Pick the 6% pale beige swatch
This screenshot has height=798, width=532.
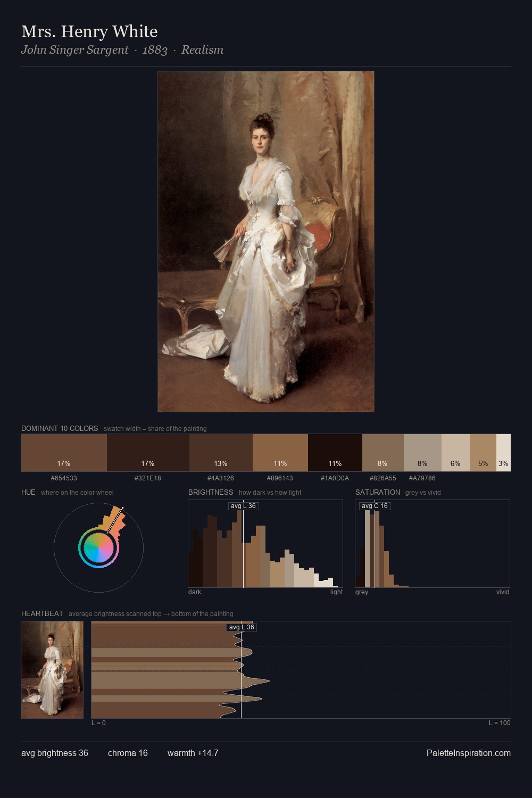(456, 453)
